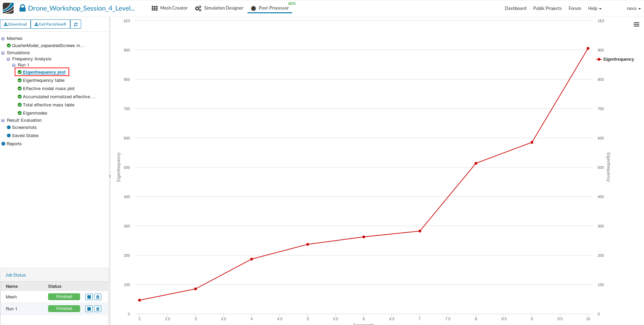Switch to Mesh Creator tab
This screenshot has height=325, width=644.
pos(169,8)
